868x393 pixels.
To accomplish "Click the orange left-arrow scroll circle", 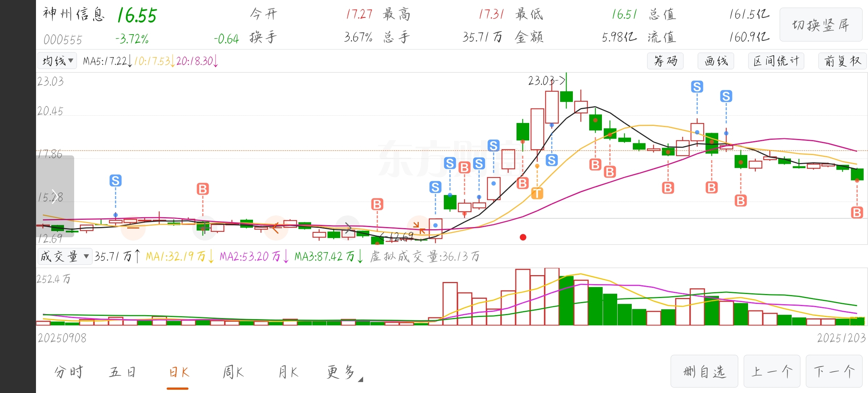I will click(276, 228).
